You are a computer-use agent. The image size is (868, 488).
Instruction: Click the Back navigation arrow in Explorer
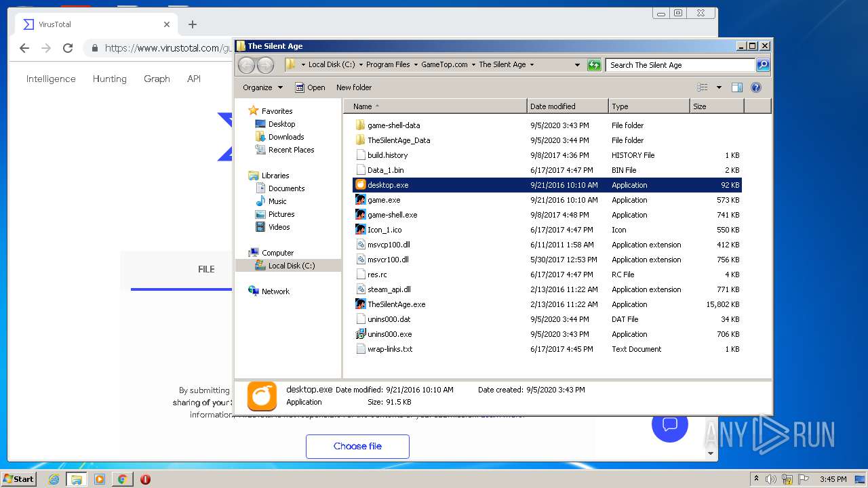(246, 65)
